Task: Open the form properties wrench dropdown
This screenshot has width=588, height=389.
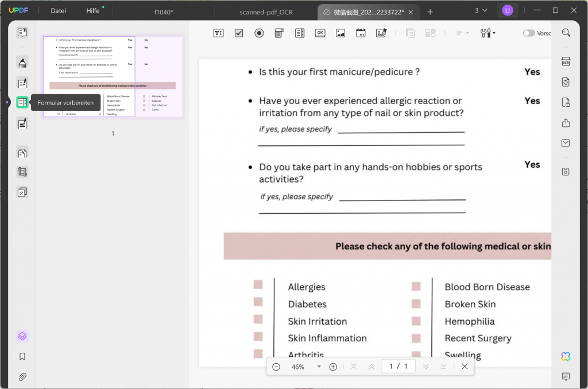Action: 488,33
